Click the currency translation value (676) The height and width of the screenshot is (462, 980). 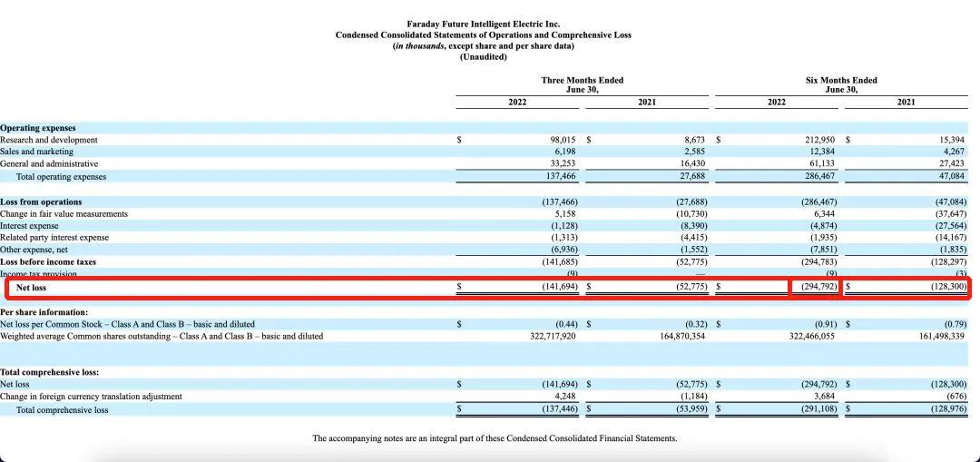[x=957, y=397]
